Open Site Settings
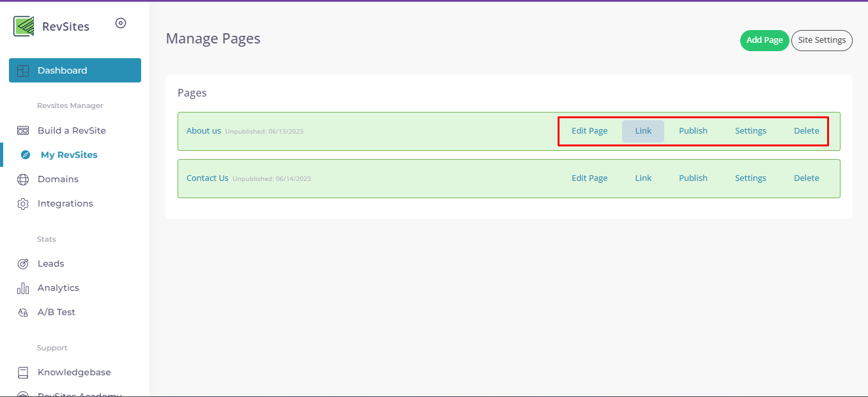Viewport: 868px width, 397px height. pos(822,40)
